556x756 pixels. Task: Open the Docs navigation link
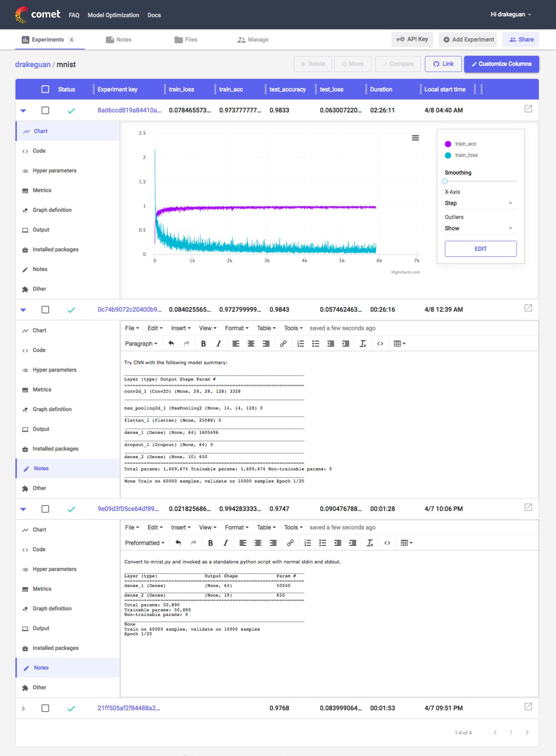(154, 15)
